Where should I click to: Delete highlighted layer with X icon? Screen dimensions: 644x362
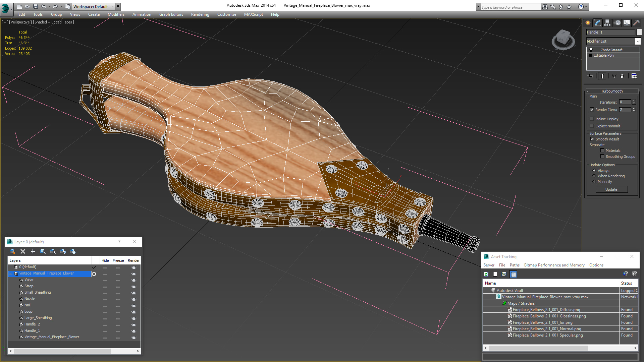pos(23,251)
